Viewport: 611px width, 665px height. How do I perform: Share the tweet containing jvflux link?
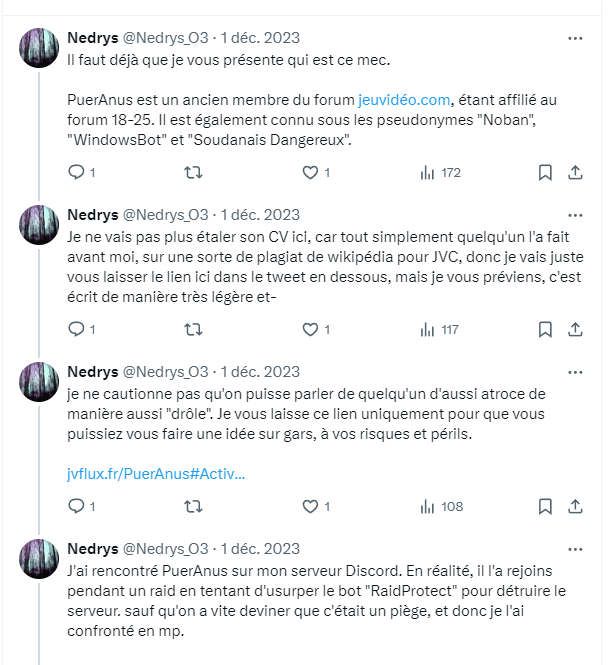[x=575, y=506]
